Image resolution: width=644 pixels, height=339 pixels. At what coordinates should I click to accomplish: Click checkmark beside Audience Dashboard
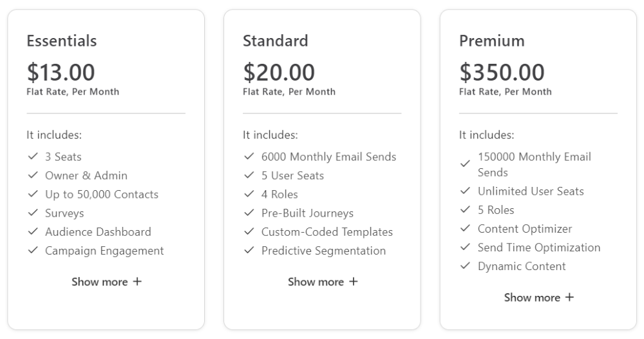[32, 231]
